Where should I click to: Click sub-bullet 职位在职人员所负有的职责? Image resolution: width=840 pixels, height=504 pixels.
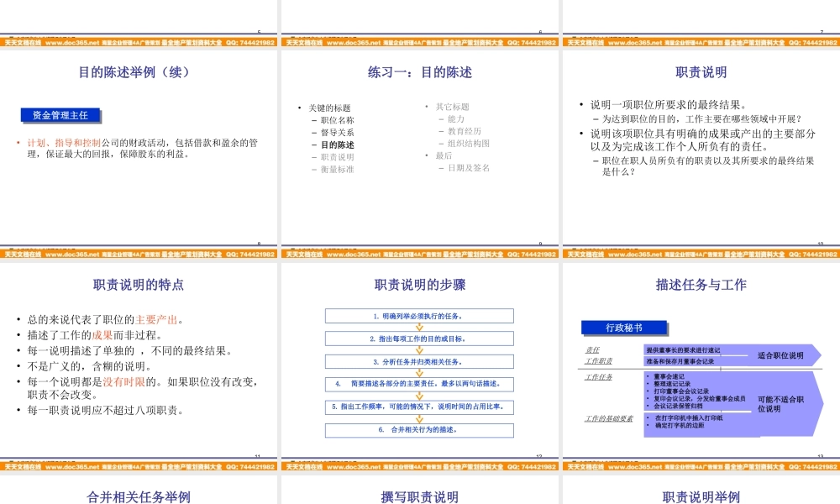click(x=708, y=166)
